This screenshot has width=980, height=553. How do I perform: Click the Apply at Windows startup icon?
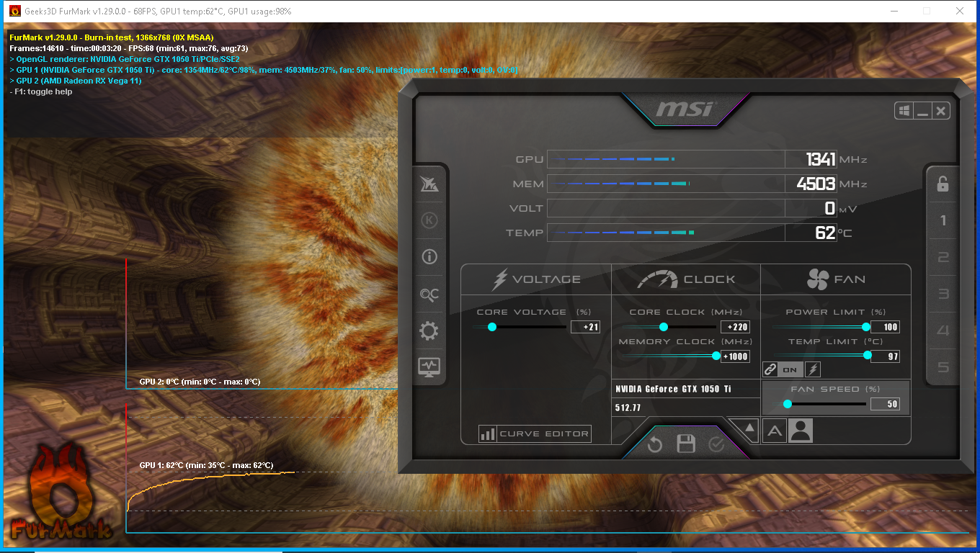pyautogui.click(x=904, y=111)
